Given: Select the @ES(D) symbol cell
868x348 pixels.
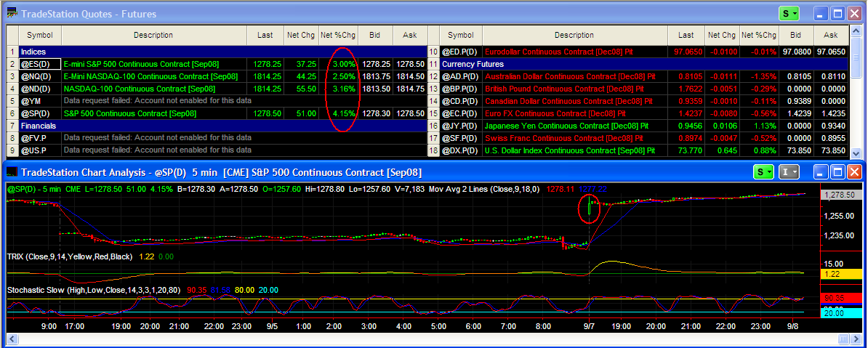Looking at the screenshot, I should [40, 64].
